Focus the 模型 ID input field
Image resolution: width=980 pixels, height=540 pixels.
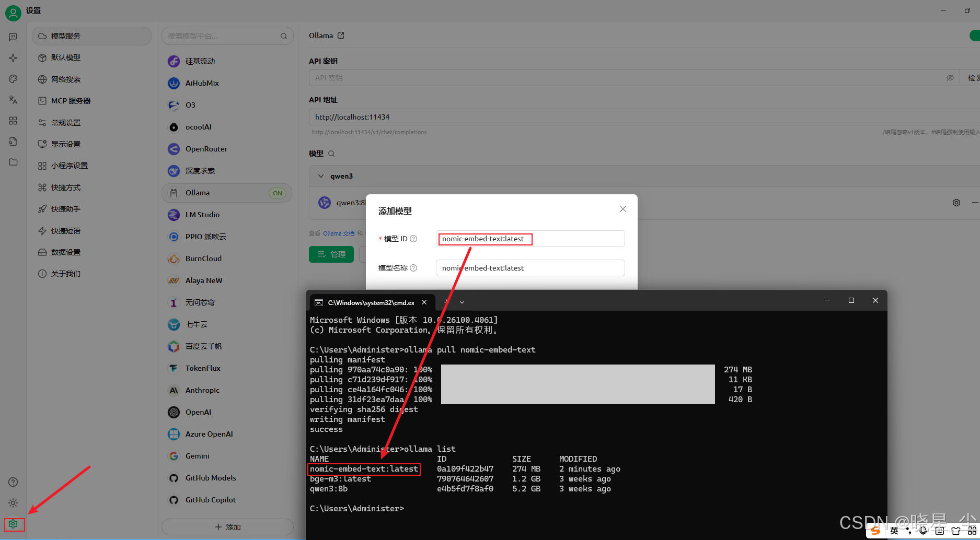[x=531, y=239]
